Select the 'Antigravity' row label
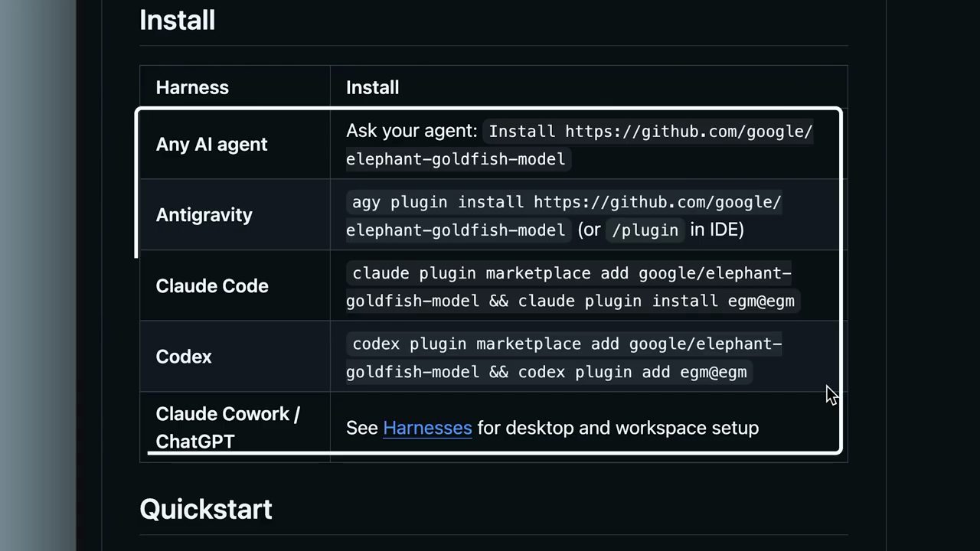The width and height of the screenshot is (980, 551). [x=204, y=215]
